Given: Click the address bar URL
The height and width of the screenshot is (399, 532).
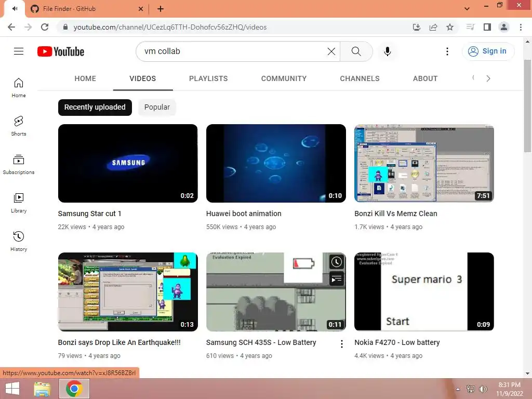Looking at the screenshot, I should (x=170, y=27).
